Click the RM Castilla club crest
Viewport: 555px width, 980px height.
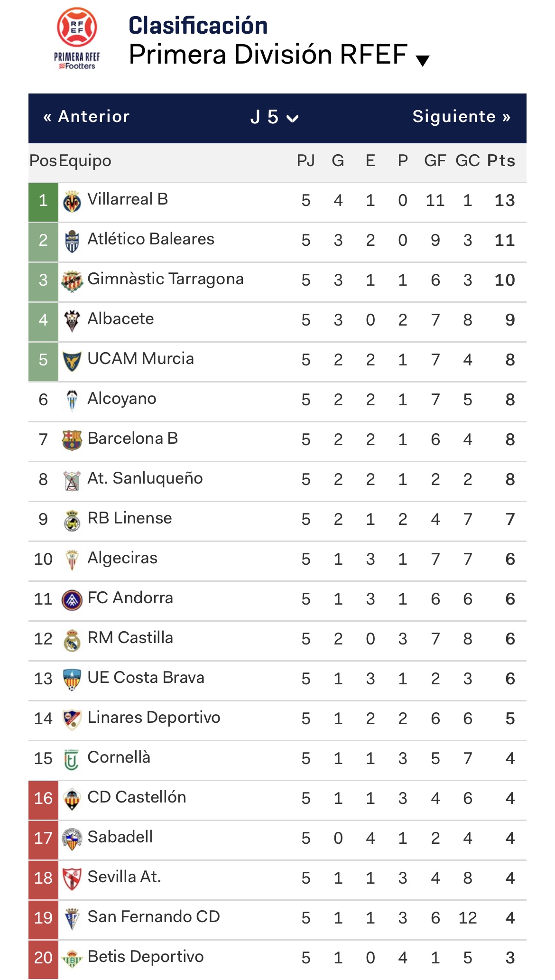coord(72,639)
